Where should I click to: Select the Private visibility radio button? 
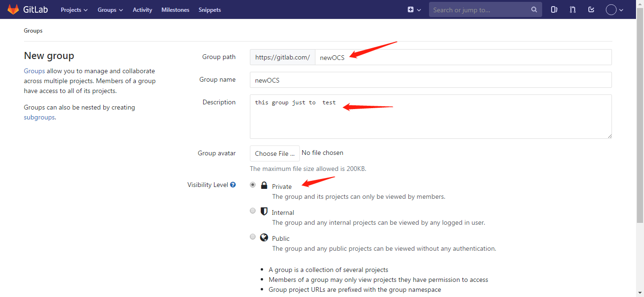coord(253,184)
